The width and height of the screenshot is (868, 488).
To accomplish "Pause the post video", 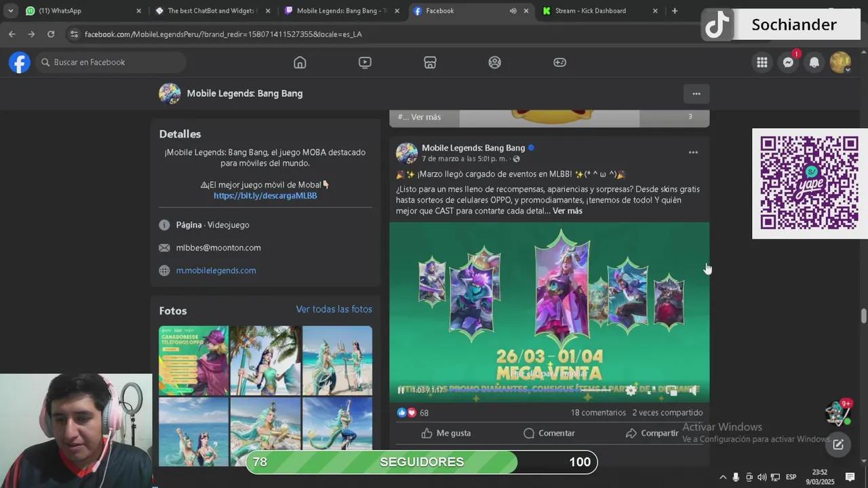I will (x=401, y=390).
